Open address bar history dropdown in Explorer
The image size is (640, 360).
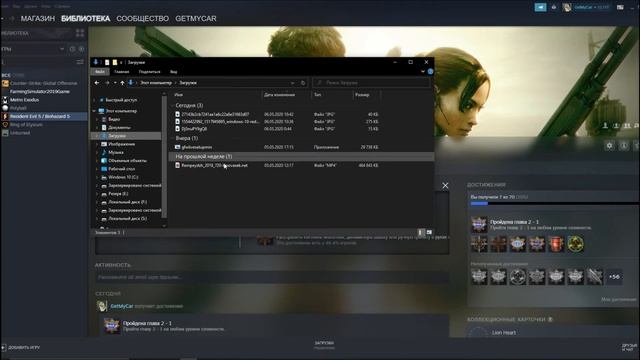click(293, 83)
